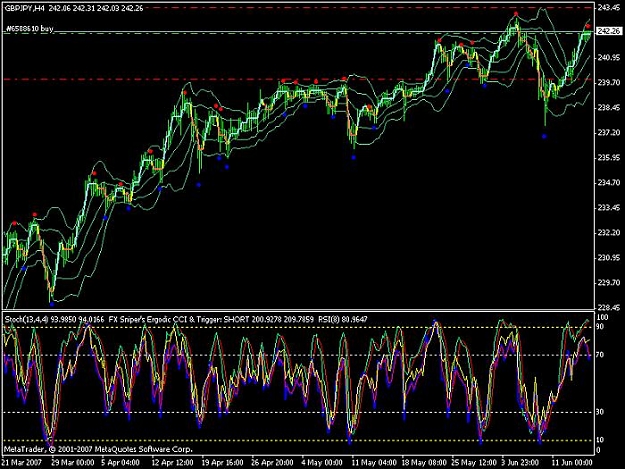Click the 233.45 price scale label
This screenshot has height=469, width=625.
(609, 208)
